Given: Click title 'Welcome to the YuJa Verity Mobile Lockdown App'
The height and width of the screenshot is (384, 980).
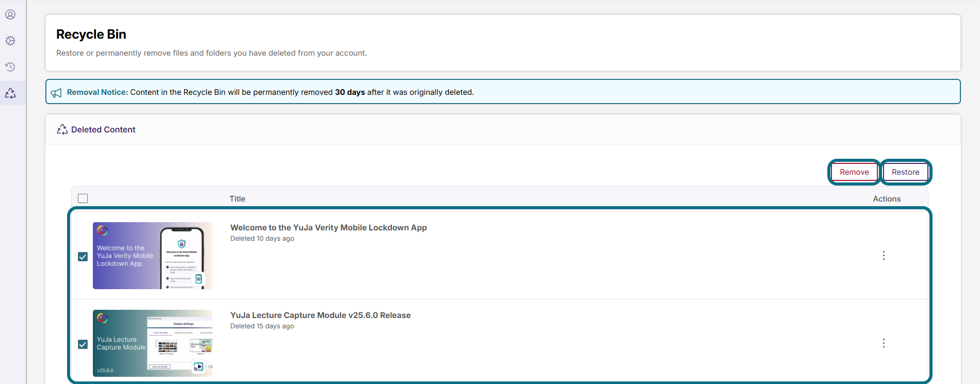Looking at the screenshot, I should pos(329,228).
